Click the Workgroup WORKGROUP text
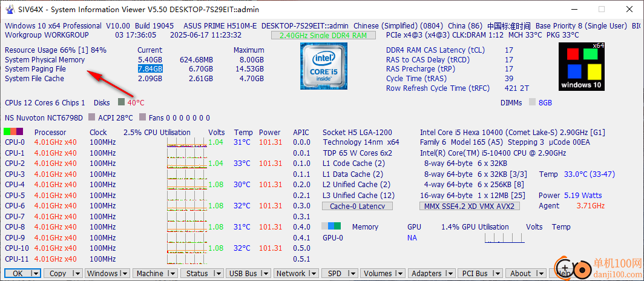Viewport: 644px width, 281px height. pyautogui.click(x=47, y=35)
